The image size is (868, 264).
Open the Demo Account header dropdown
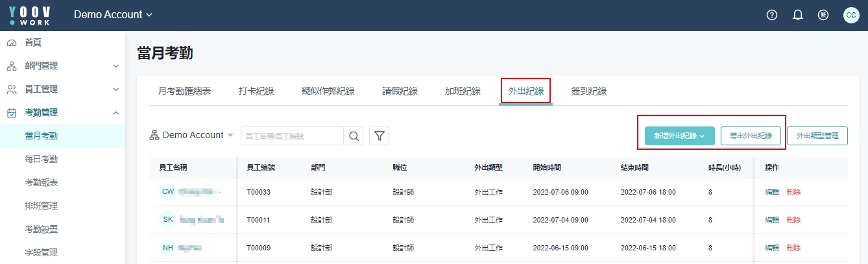pos(114,14)
